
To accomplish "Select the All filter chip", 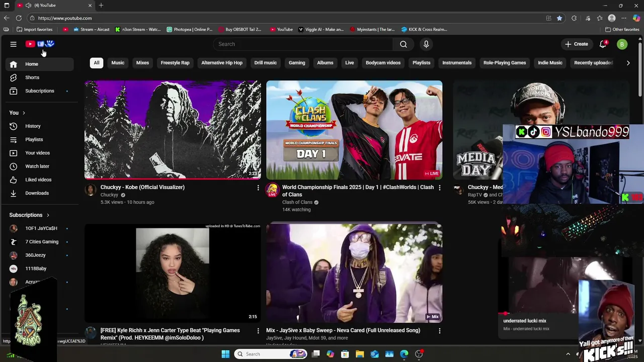I will (x=97, y=63).
